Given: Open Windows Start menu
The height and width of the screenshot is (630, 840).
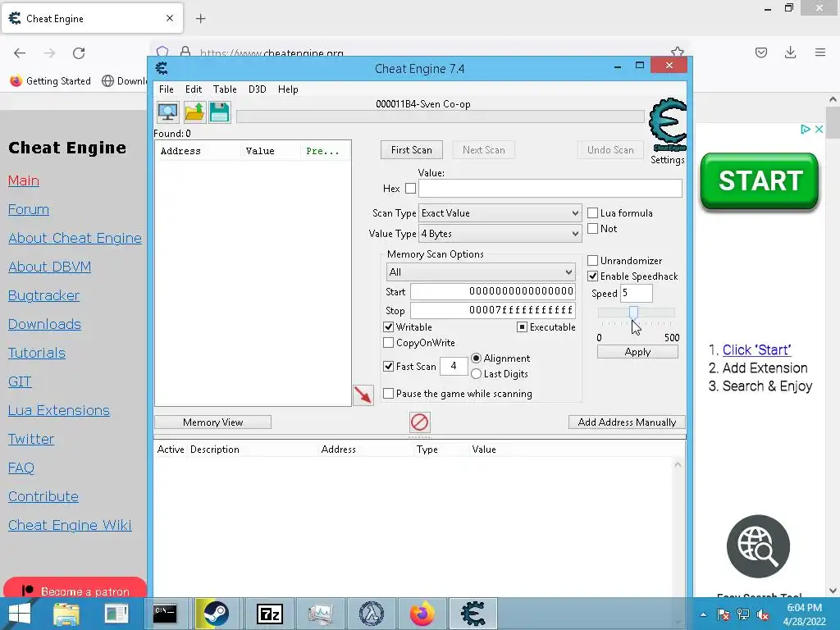Looking at the screenshot, I should pyautogui.click(x=20, y=614).
